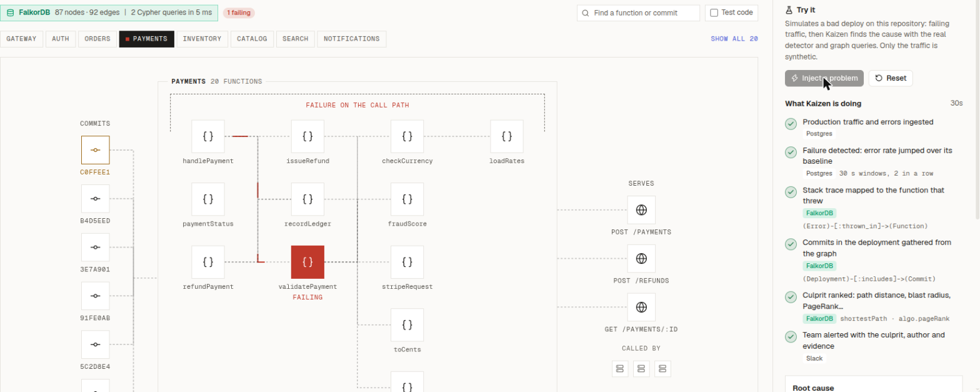Image resolution: width=980 pixels, height=392 pixels.
Task: Open the failing validatePayment node
Action: coord(307,262)
